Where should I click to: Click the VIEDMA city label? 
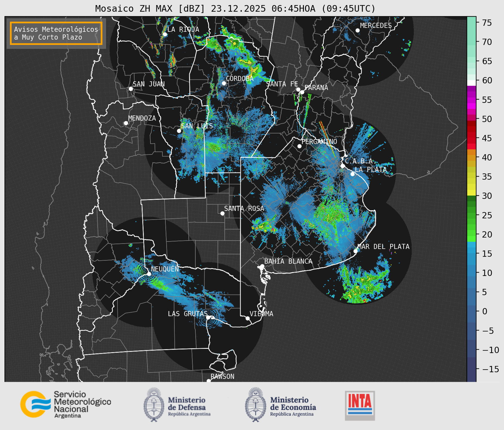pyautogui.click(x=261, y=314)
